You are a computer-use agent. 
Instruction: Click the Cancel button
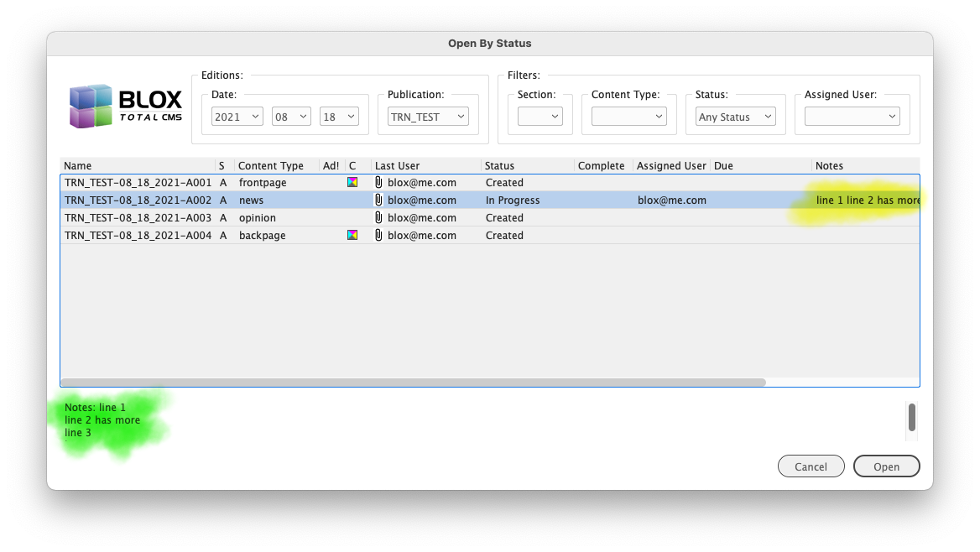click(x=811, y=466)
